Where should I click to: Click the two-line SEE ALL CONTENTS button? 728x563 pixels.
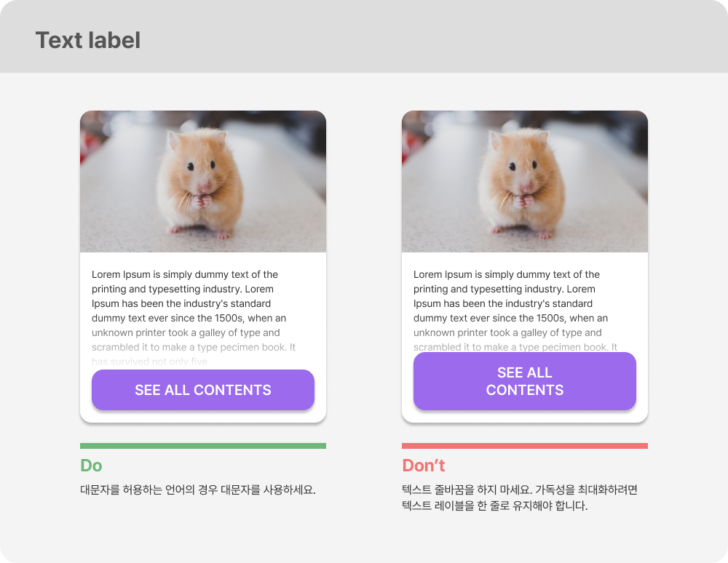(525, 381)
